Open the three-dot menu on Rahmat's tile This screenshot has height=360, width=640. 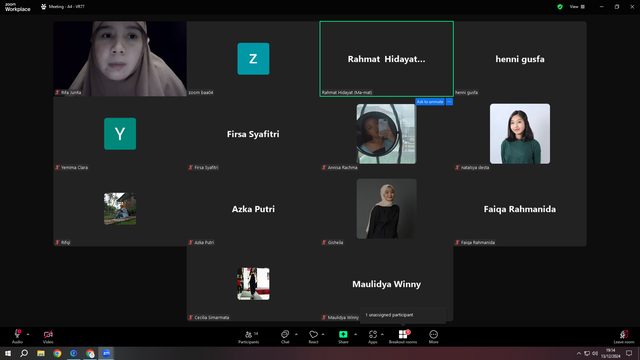click(x=449, y=102)
